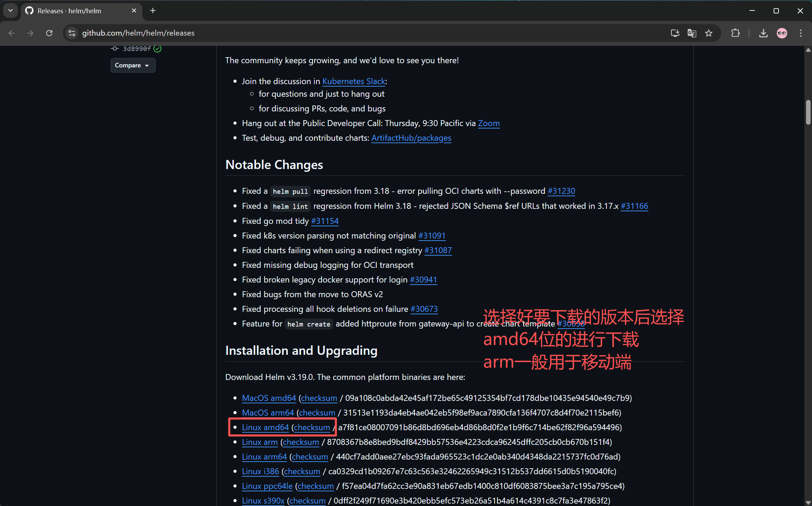Click install app icon in address bar

675,33
